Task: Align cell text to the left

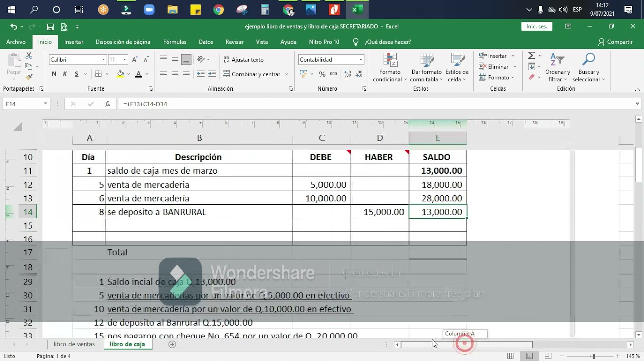Action: 164,74
